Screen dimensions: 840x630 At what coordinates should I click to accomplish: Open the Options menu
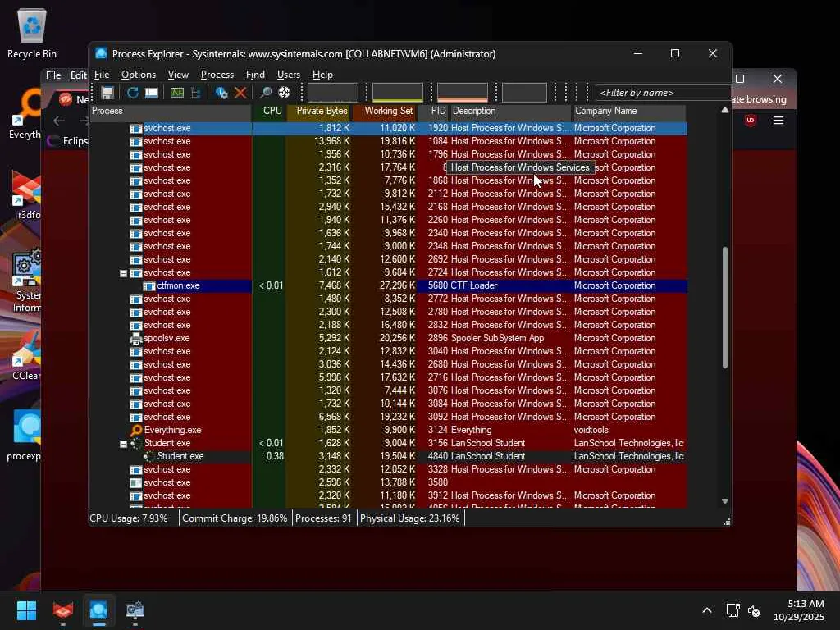[138, 75]
